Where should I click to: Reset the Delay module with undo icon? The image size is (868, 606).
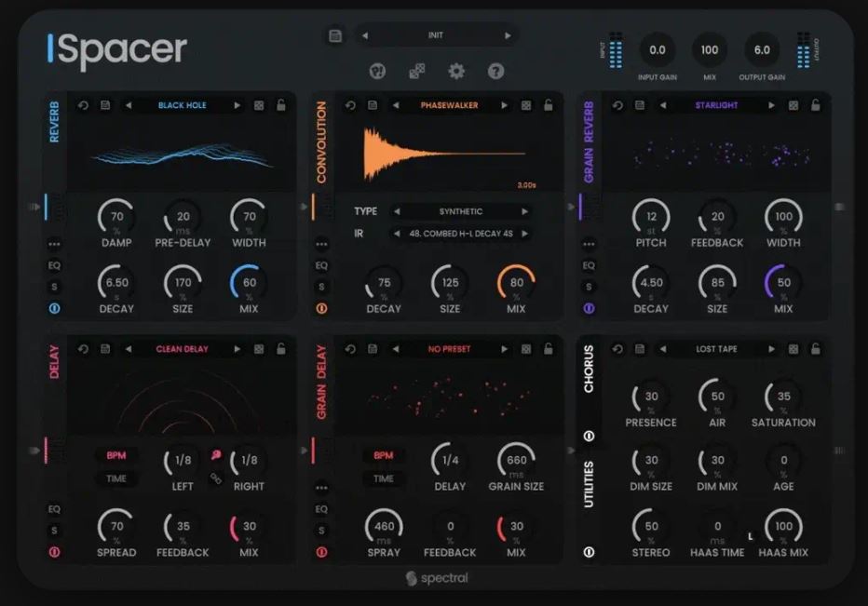coord(83,349)
